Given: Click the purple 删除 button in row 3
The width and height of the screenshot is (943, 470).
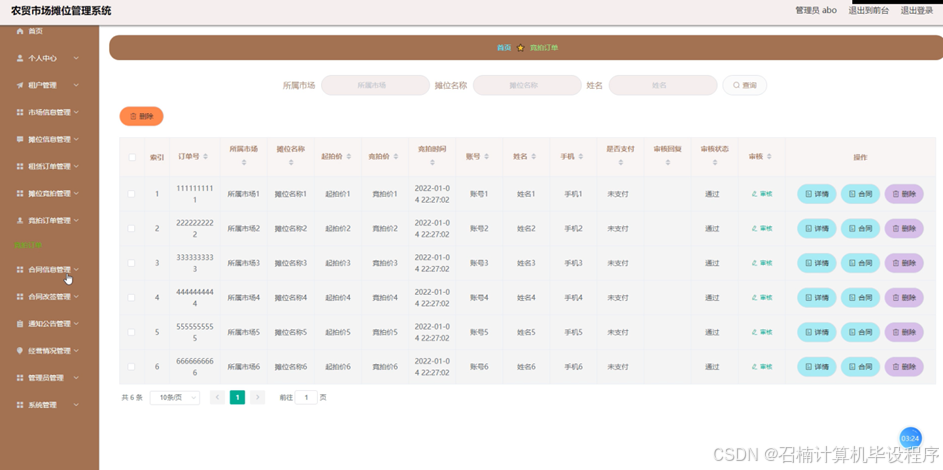Looking at the screenshot, I should (x=904, y=263).
